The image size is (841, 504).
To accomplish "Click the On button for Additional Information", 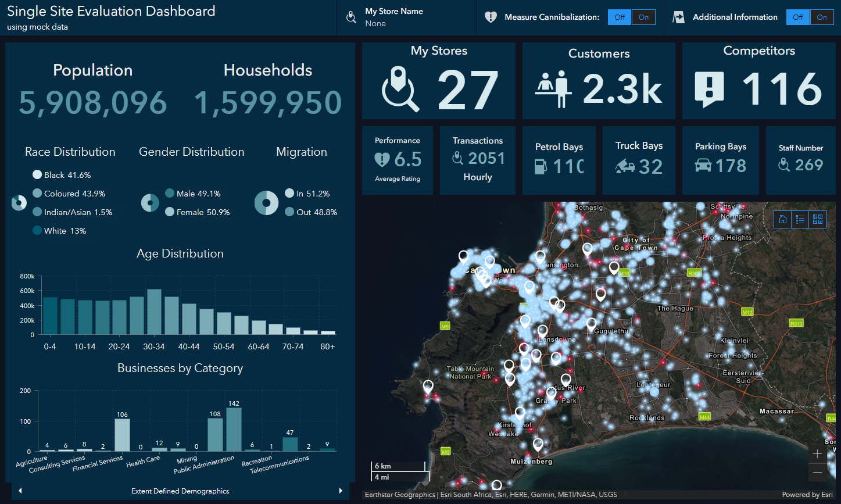I will click(x=822, y=17).
